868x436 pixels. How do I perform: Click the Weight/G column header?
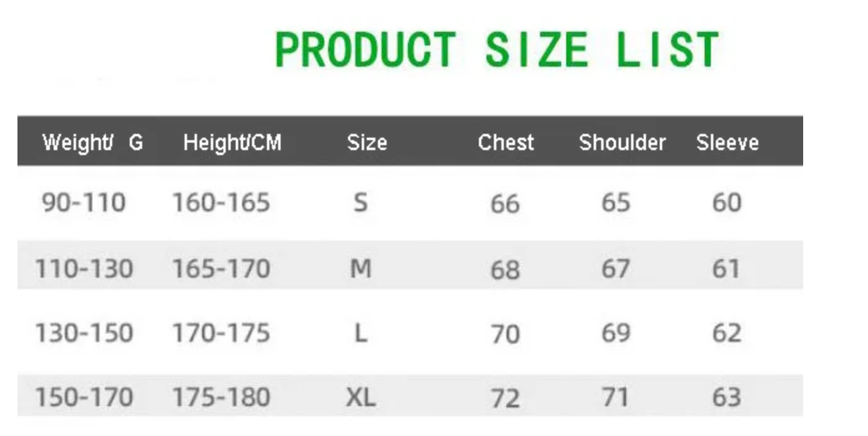[92, 143]
